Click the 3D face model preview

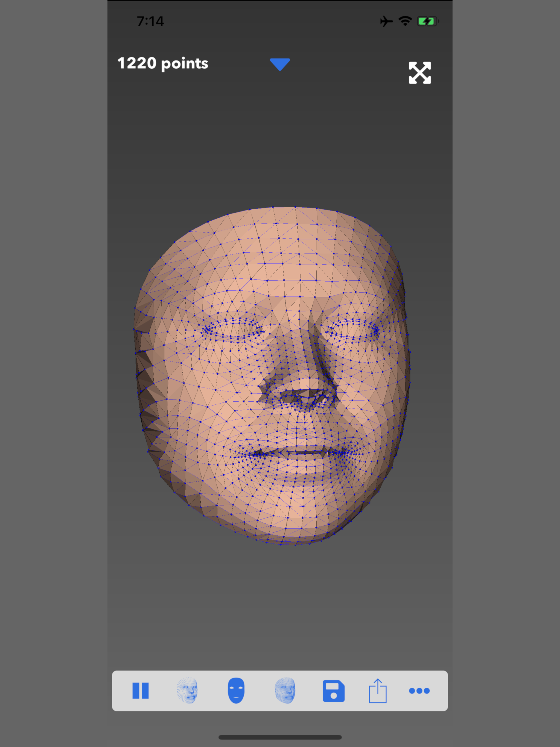click(272, 375)
